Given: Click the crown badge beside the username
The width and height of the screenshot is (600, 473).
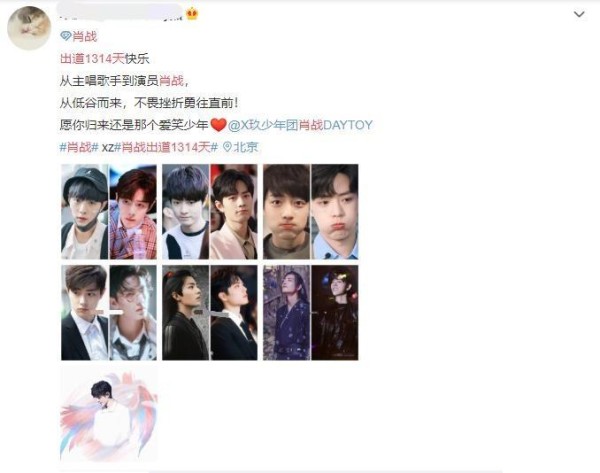Looking at the screenshot, I should point(192,14).
